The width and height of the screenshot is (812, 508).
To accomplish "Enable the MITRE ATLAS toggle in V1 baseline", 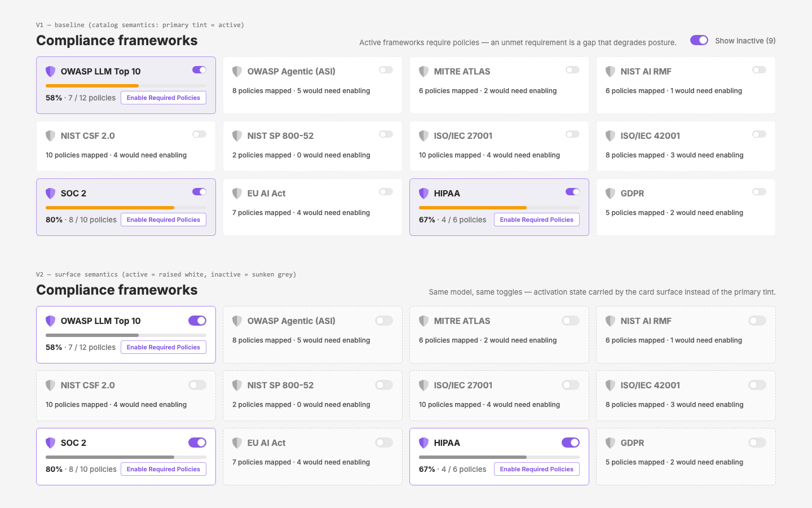I will [572, 70].
